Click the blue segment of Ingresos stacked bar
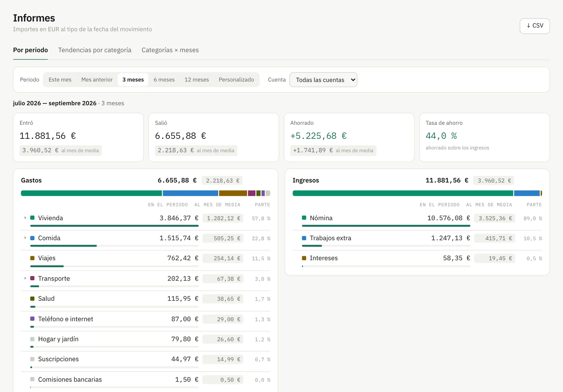Image resolution: width=563 pixels, height=392 pixels. pyautogui.click(x=527, y=193)
